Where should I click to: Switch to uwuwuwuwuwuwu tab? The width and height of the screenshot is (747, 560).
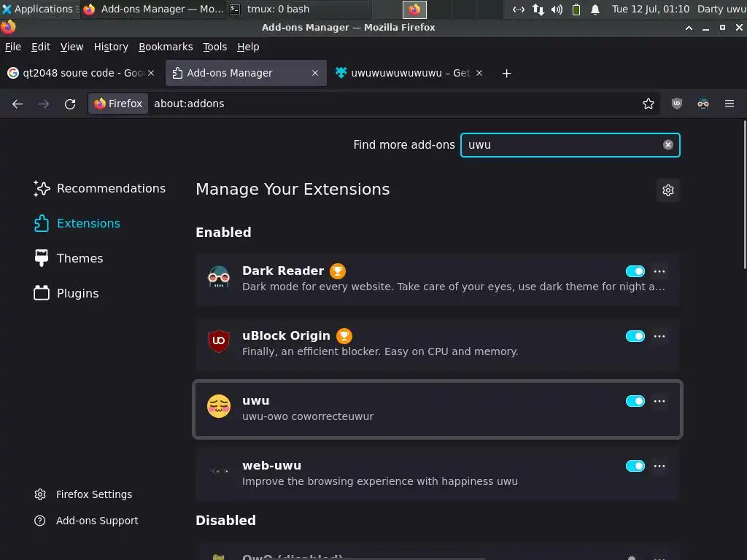point(409,73)
